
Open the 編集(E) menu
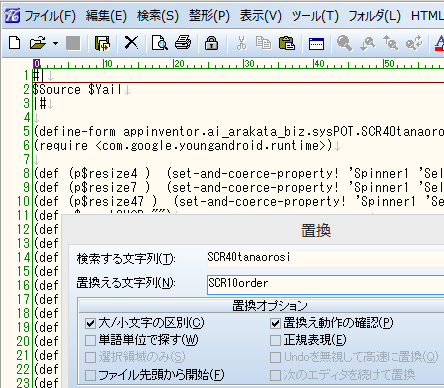point(106,16)
